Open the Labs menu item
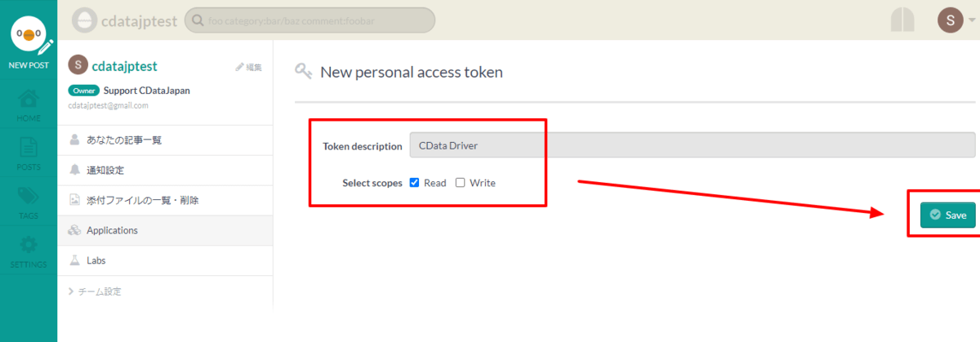 [96, 260]
